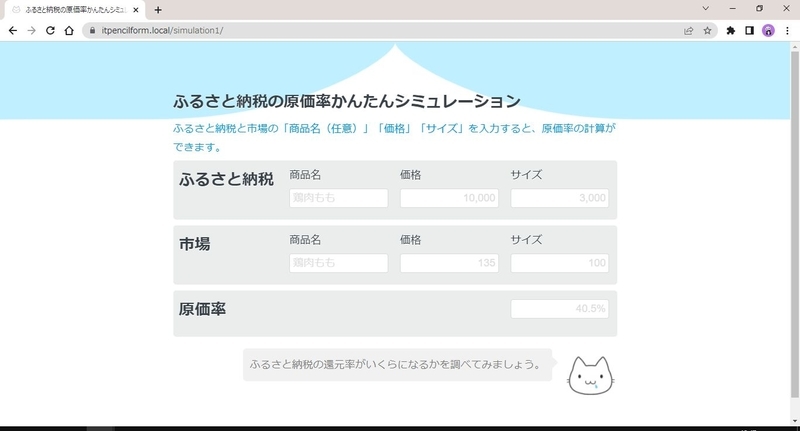Select the 市場 サイズ field
Image resolution: width=800 pixels, height=431 pixels.
point(560,263)
